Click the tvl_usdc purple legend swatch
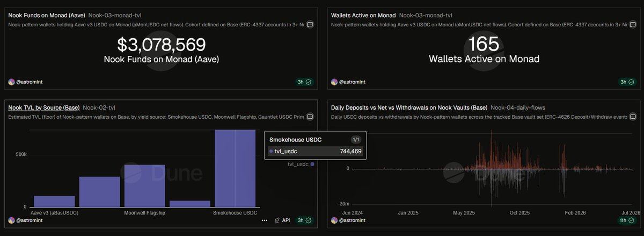This screenshot has width=644, height=236. coord(312,164)
